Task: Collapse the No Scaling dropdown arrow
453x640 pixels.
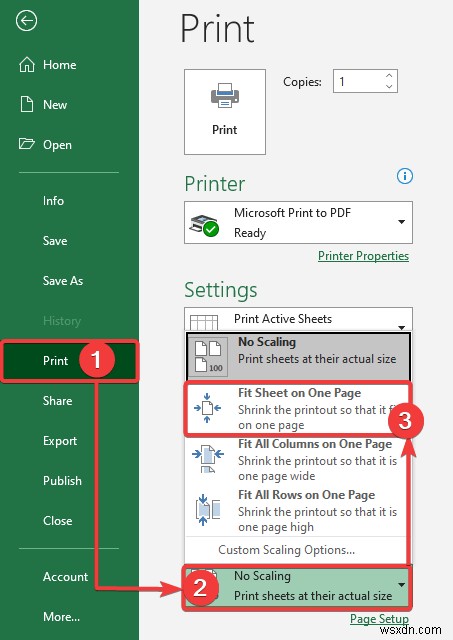Action: coord(402,585)
